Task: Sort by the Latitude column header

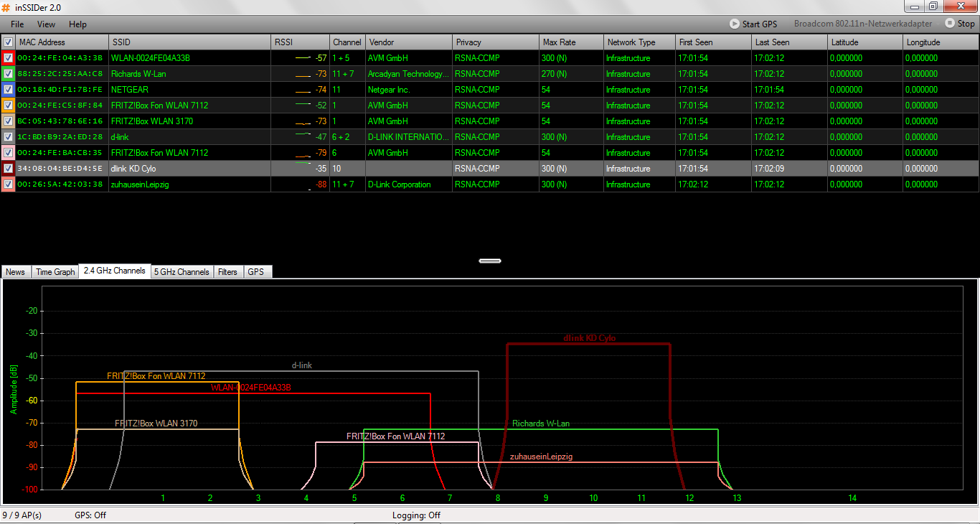Action: [865, 42]
